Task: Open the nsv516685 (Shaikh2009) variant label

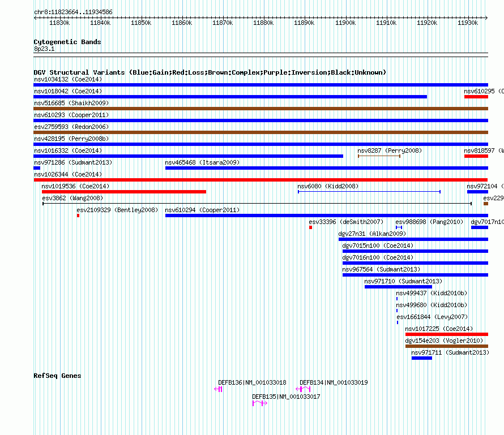Action: click(71, 103)
